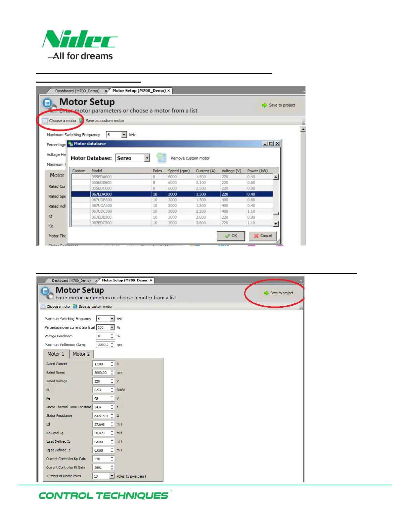Select motor model 067EDB300 row
This screenshot has height=532, width=411.
coord(172,217)
